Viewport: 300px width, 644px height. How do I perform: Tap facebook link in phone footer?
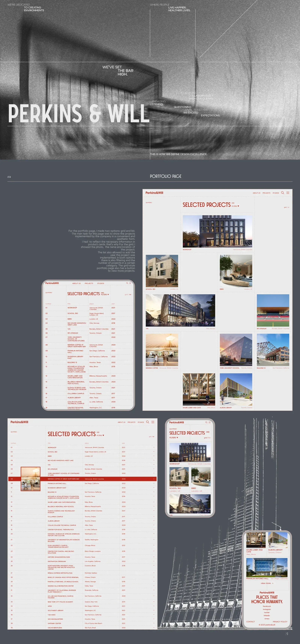point(267,606)
